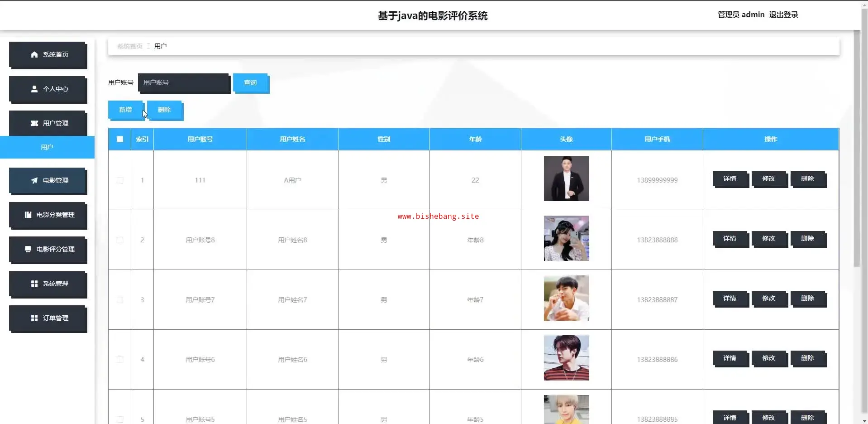This screenshot has height=424, width=868.
Task: Click 删除 for 用户账号7
Action: click(808, 299)
